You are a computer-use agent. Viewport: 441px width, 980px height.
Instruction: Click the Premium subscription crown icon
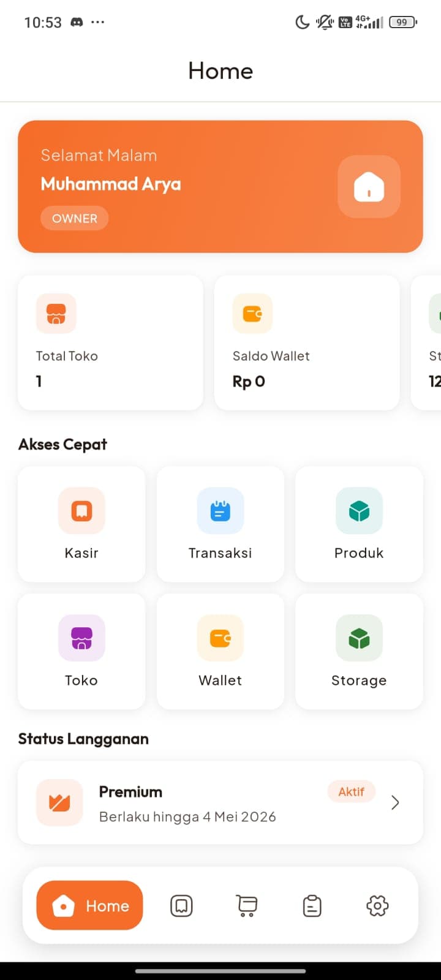(x=59, y=802)
